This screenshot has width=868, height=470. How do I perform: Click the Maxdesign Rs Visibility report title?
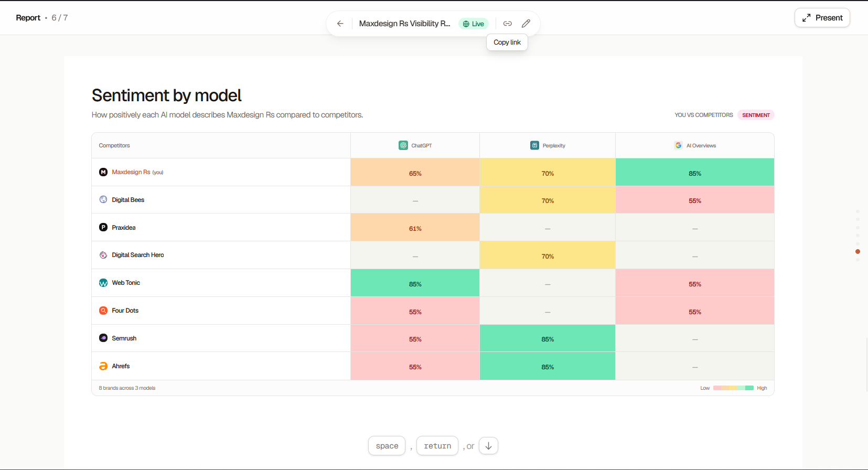pos(404,24)
